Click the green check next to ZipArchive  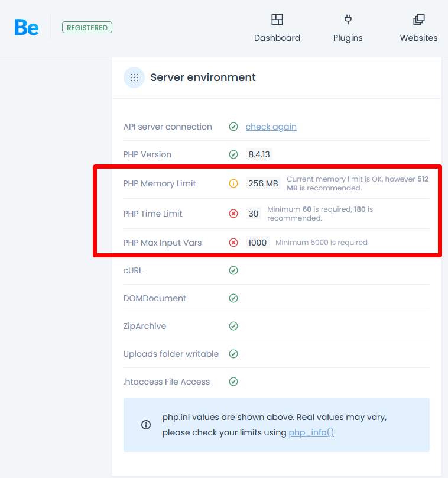pos(233,326)
